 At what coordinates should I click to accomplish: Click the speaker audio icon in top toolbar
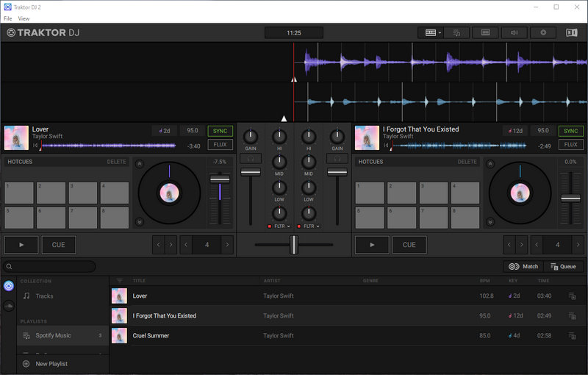[514, 32]
